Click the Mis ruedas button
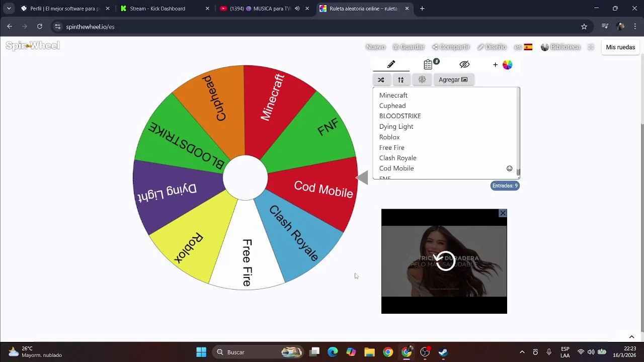Viewport: 644px width, 362px height. (x=620, y=47)
